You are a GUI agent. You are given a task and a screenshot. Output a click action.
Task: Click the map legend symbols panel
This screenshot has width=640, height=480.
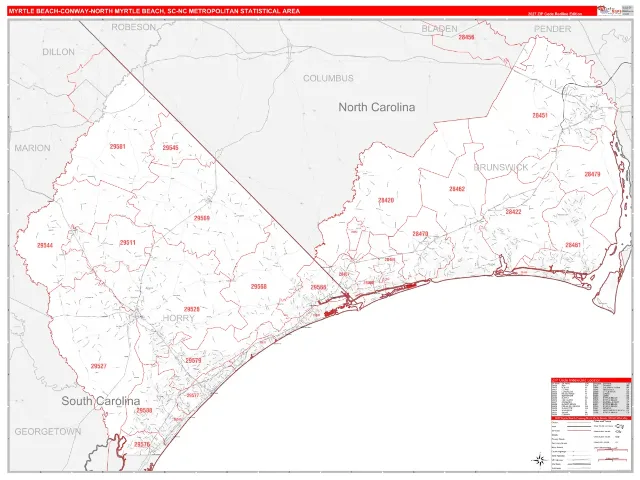[591, 446]
